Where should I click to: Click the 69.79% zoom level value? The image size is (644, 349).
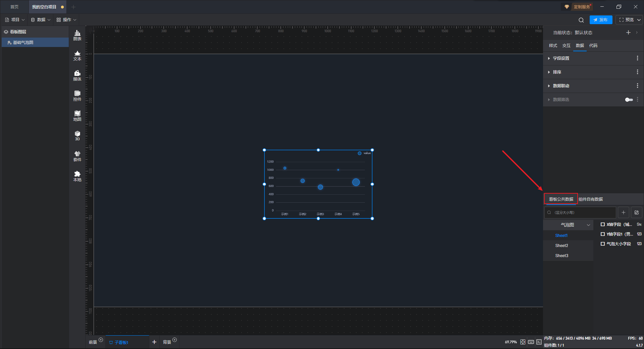tap(511, 342)
